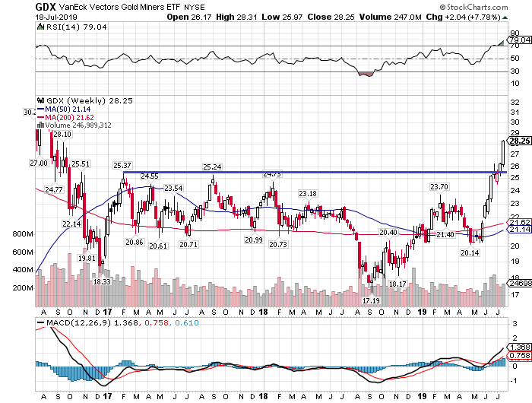The width and height of the screenshot is (532, 403).
Task: Click the NYSE exchange label
Action: click(x=195, y=8)
